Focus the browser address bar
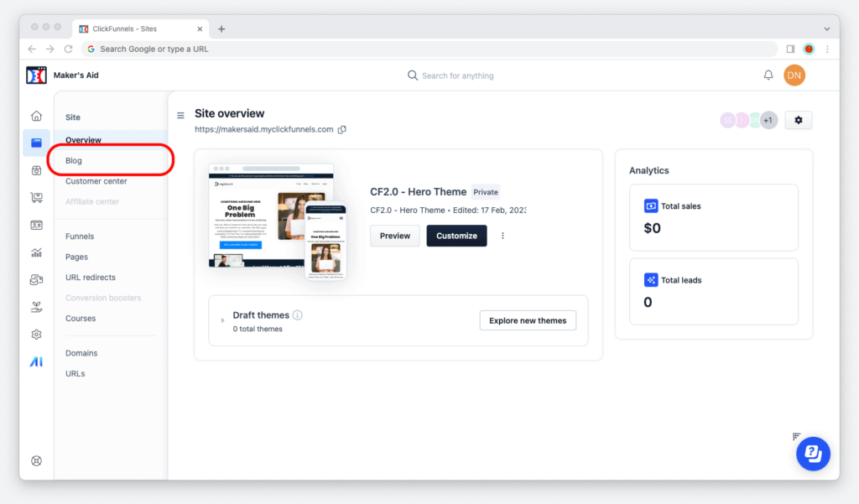Viewport: 859px width, 504px height. tap(430, 49)
